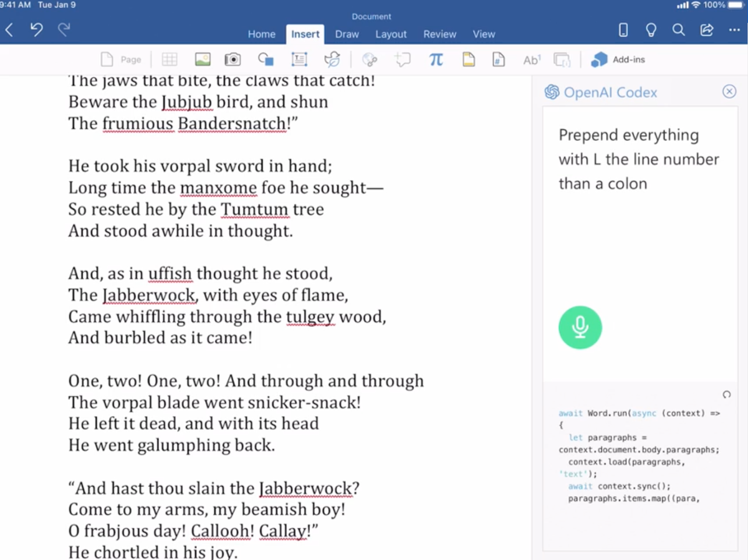The width and height of the screenshot is (748, 560).
Task: Switch to the View tab
Action: pyautogui.click(x=484, y=34)
